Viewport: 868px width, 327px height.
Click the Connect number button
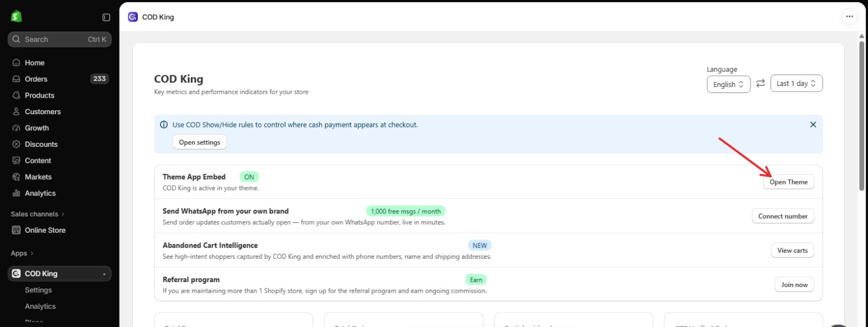pos(783,216)
